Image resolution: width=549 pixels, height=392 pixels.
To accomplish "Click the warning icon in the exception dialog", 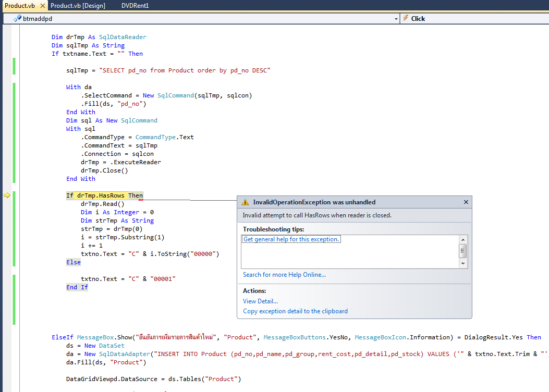I will coord(246,202).
